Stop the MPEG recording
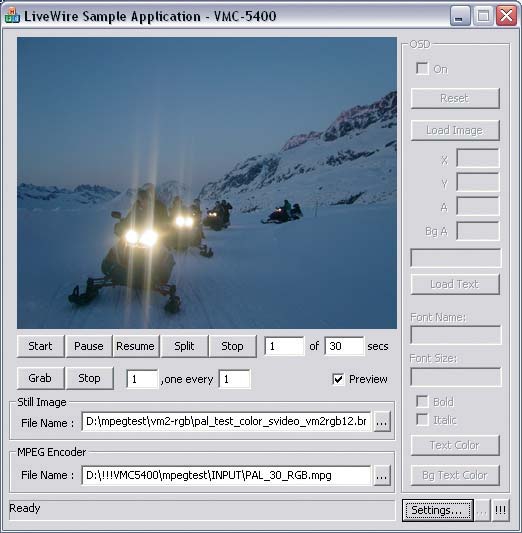The width and height of the screenshot is (522, 533). [x=232, y=346]
